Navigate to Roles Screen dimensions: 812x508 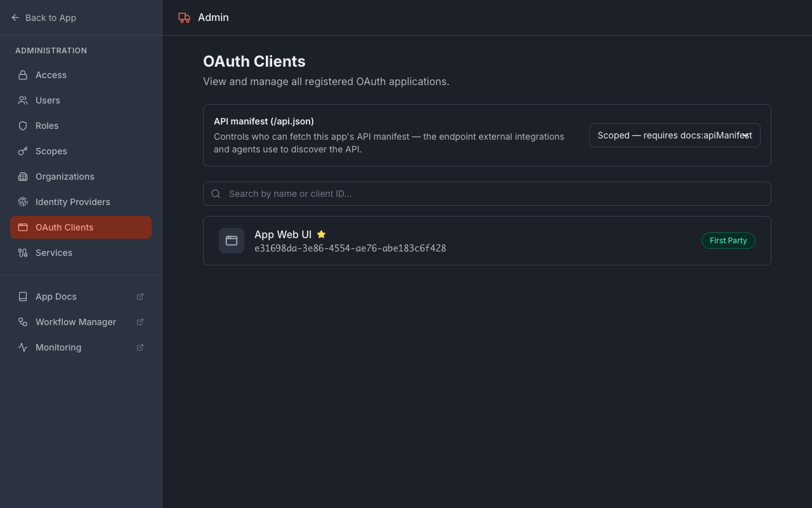pyautogui.click(x=81, y=126)
